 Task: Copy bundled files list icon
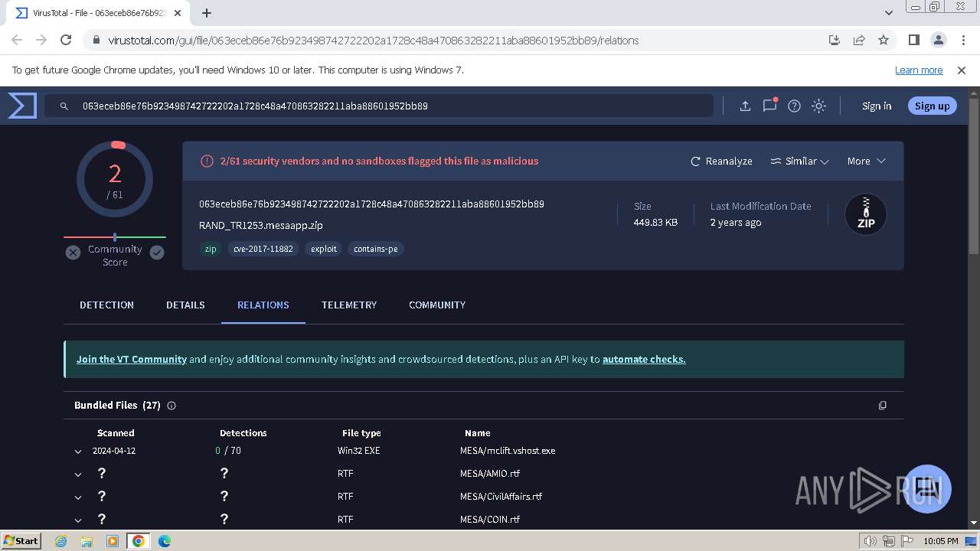coord(882,406)
